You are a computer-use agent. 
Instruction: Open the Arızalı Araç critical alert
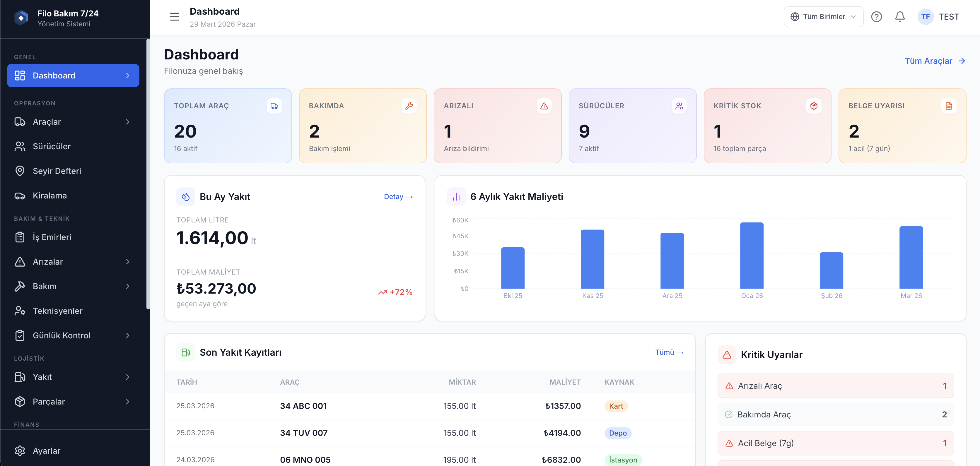tap(835, 386)
